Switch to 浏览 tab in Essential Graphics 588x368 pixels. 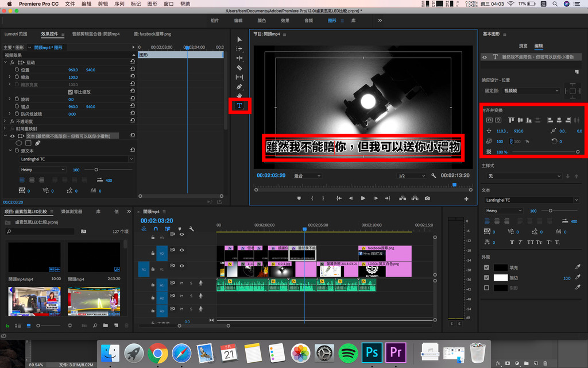pyautogui.click(x=523, y=46)
